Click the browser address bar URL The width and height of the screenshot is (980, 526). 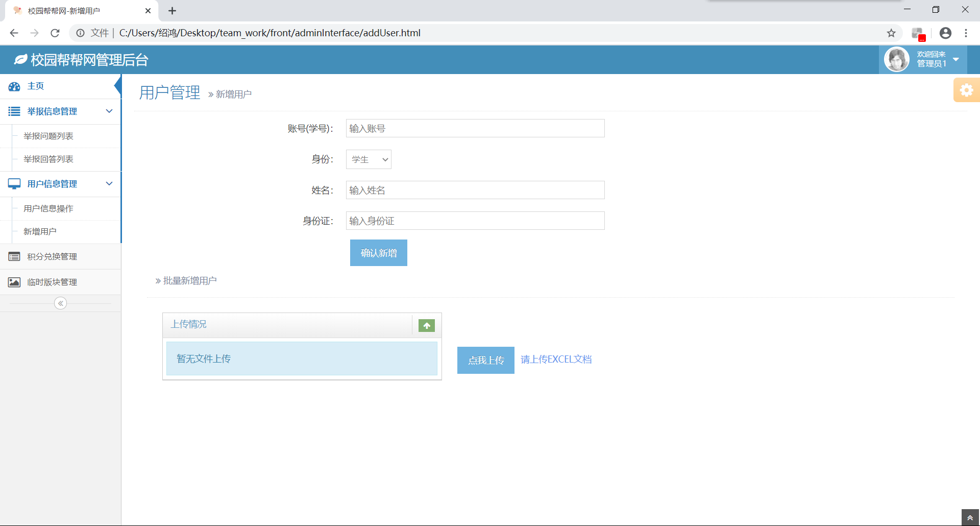269,33
